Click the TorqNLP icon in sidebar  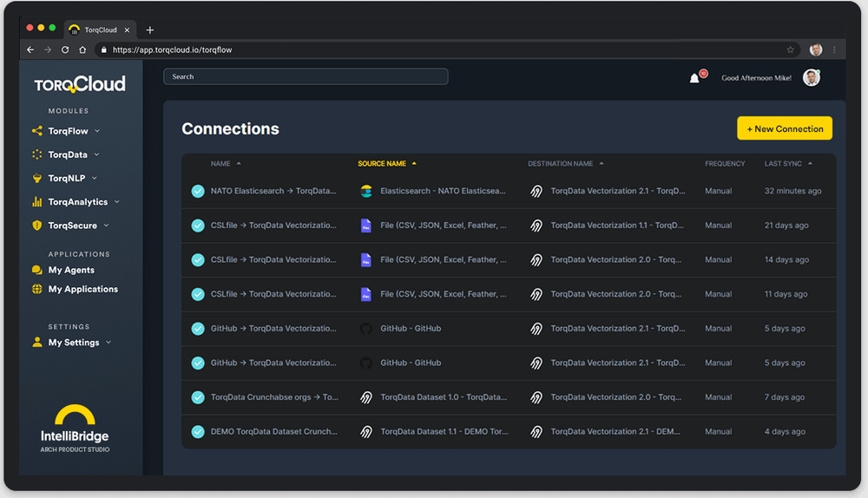pyautogui.click(x=37, y=178)
